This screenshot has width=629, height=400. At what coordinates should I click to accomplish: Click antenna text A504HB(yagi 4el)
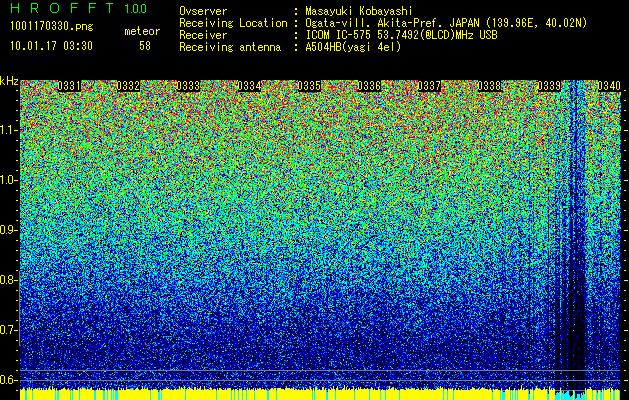pos(353,47)
